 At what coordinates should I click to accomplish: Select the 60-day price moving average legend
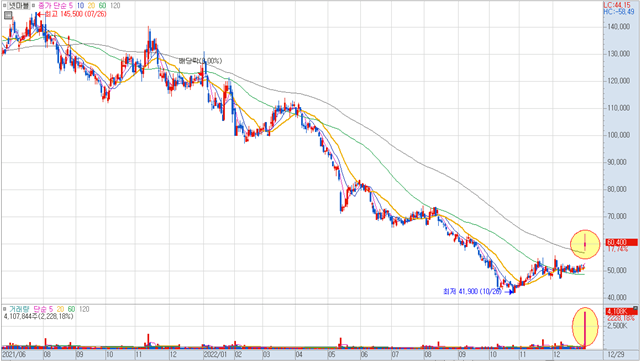click(102, 6)
